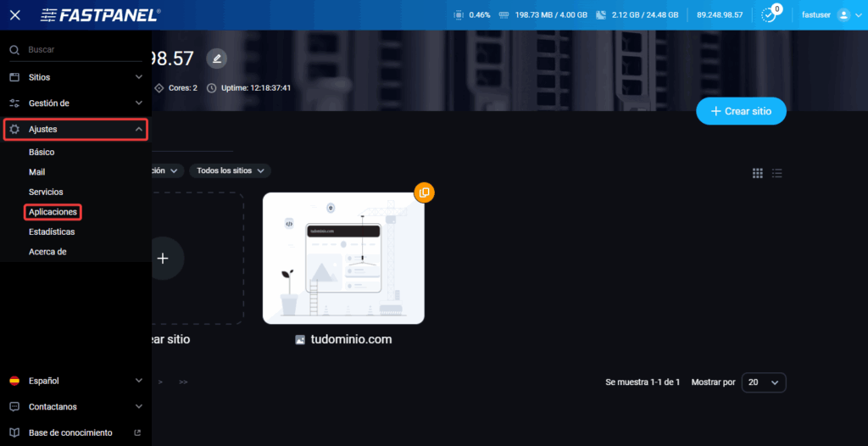Image resolution: width=868 pixels, height=446 pixels.
Task: Collapse the Ajustes section chevron
Action: (x=139, y=129)
